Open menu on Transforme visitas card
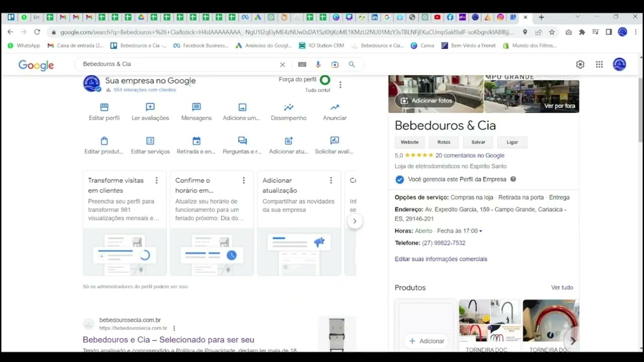This screenshot has height=362, width=644. pyautogui.click(x=156, y=180)
